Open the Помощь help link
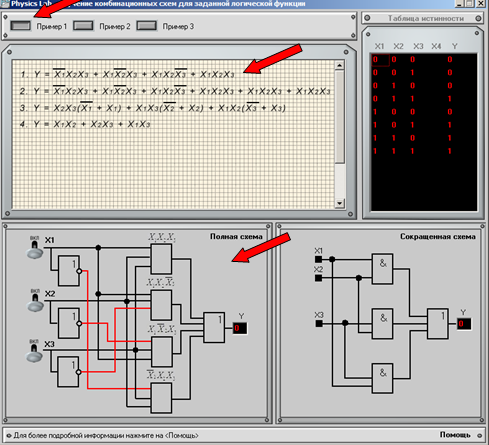 (455, 435)
